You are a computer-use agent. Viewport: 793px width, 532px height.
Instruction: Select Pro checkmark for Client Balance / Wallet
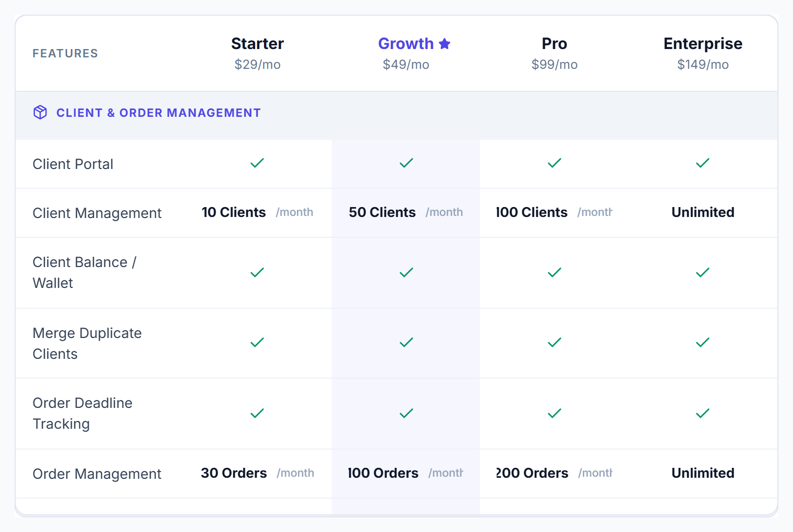[x=555, y=273]
